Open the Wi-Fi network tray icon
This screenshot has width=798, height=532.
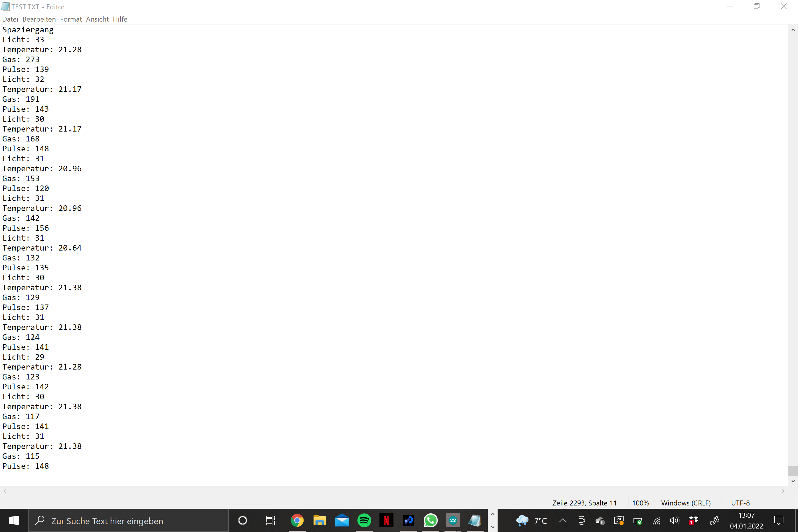click(657, 520)
